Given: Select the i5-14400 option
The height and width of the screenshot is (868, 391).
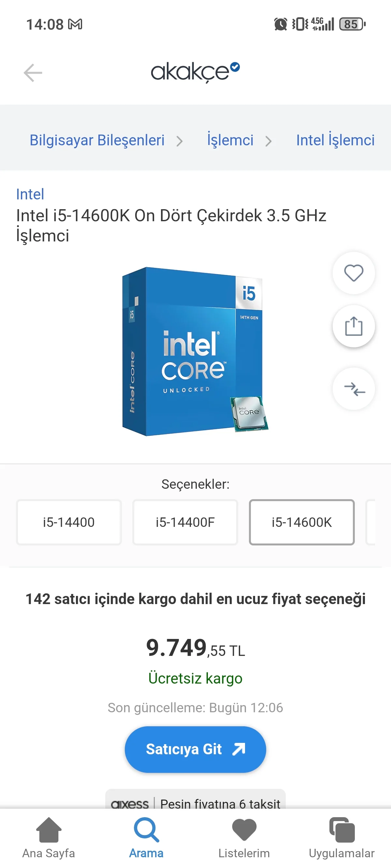Looking at the screenshot, I should 69,522.
